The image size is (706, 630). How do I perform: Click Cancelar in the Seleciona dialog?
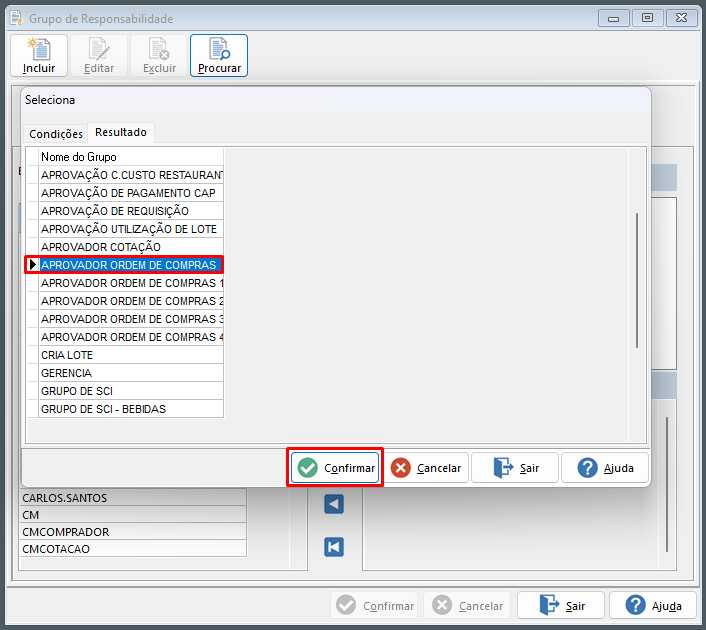(425, 468)
